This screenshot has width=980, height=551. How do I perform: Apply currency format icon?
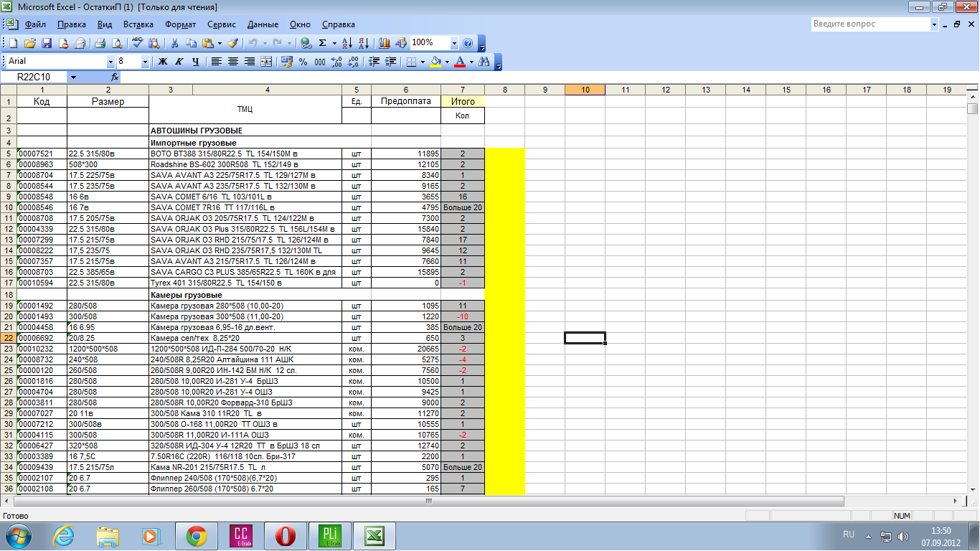coord(286,62)
